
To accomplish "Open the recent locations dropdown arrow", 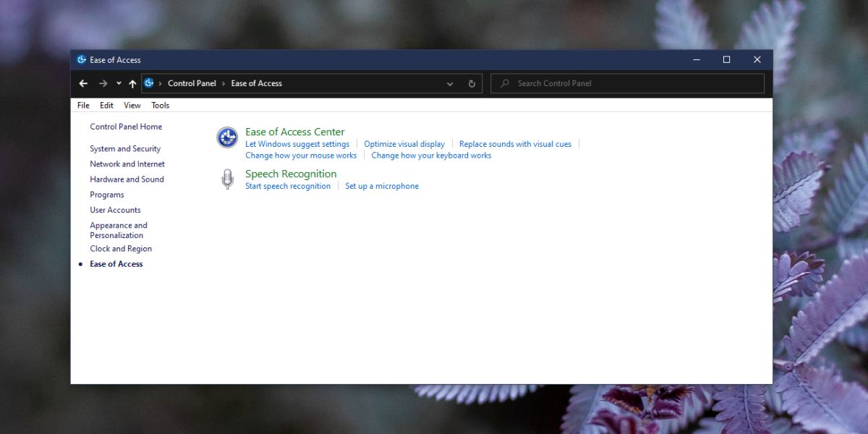I will click(118, 83).
